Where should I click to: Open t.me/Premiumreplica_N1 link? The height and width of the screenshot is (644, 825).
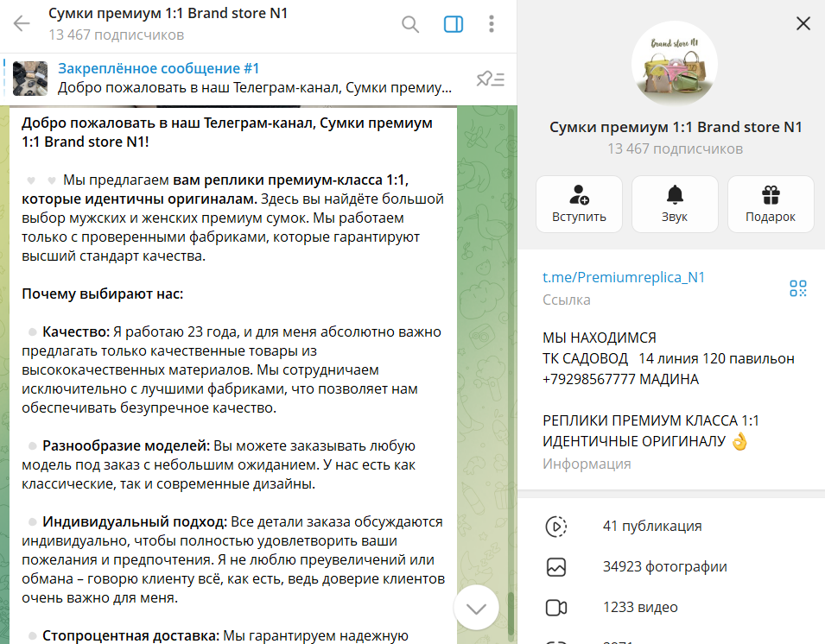click(624, 277)
